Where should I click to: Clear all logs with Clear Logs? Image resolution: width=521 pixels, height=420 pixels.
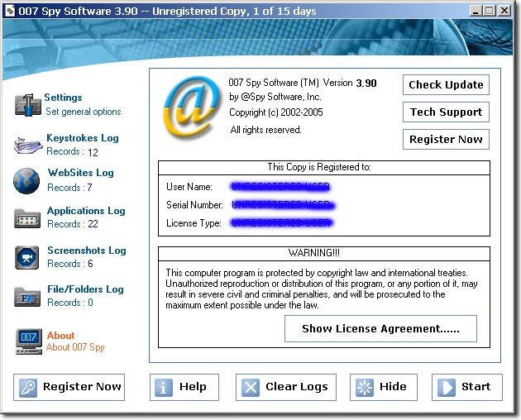tap(286, 387)
